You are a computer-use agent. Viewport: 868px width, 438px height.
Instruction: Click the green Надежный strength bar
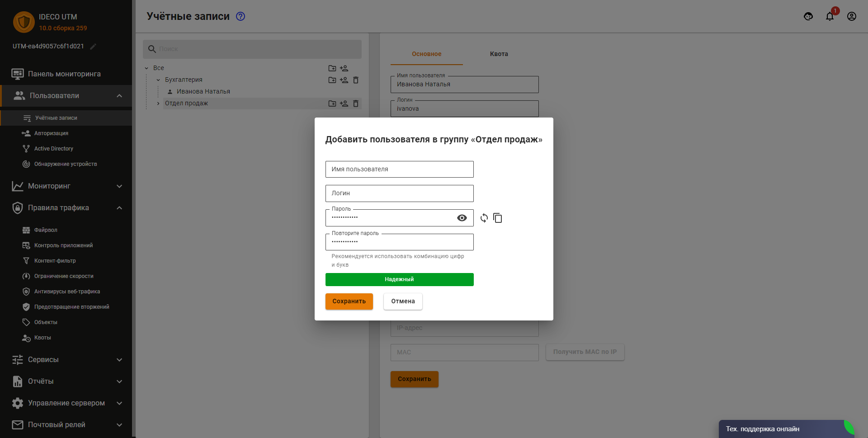[400, 279]
